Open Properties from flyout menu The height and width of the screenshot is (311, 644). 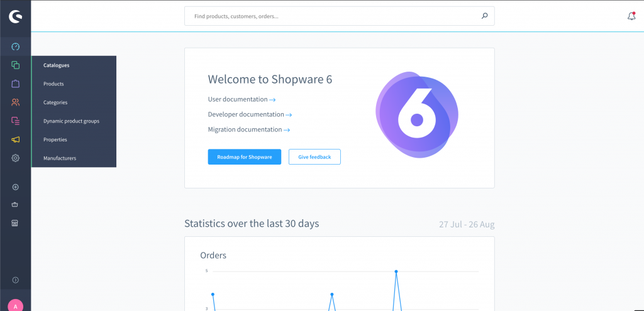point(55,139)
